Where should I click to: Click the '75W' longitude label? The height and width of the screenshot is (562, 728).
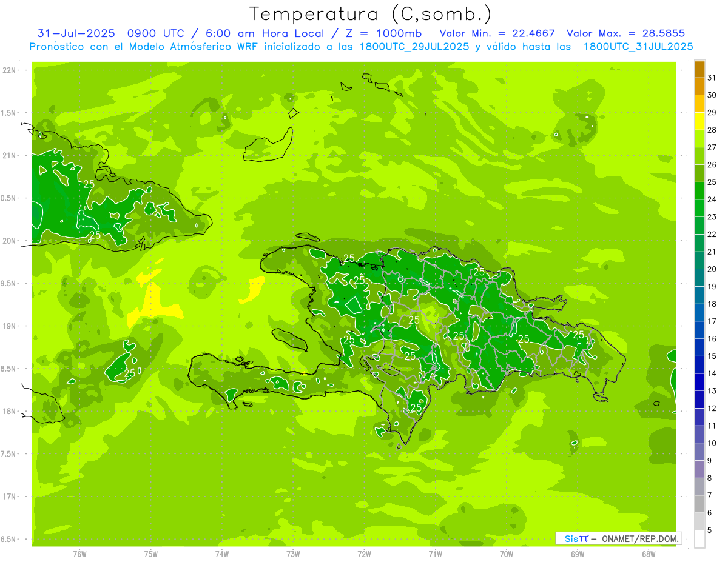point(151,554)
